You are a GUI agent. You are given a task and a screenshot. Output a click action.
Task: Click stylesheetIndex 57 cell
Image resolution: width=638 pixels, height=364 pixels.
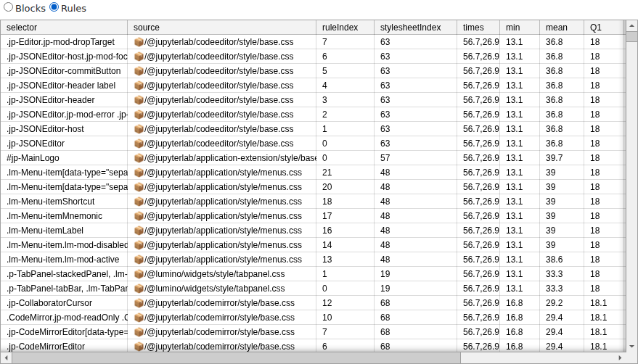pos(415,158)
